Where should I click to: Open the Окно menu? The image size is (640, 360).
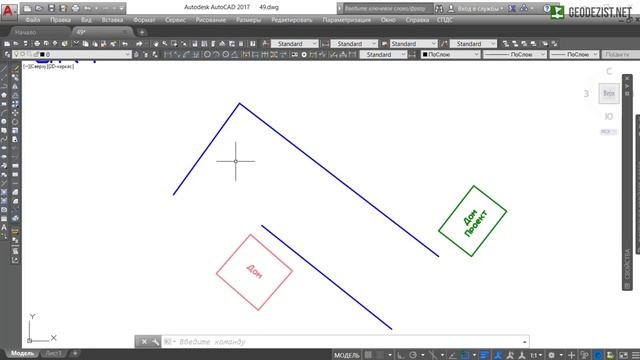point(388,20)
